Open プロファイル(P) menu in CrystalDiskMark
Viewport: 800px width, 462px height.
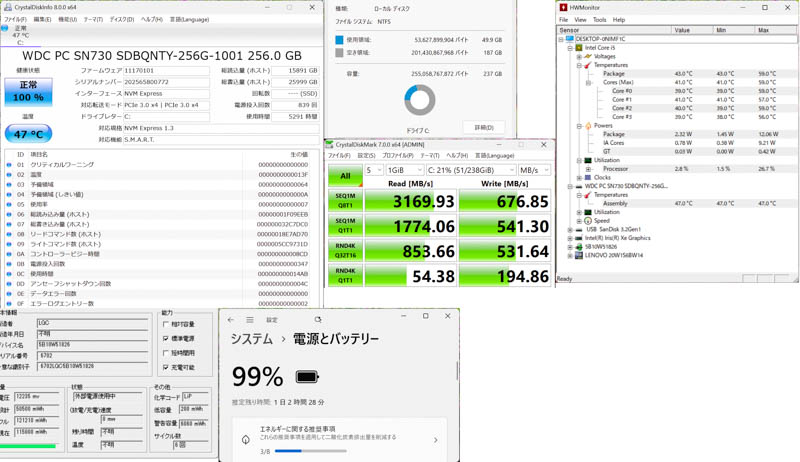point(397,156)
